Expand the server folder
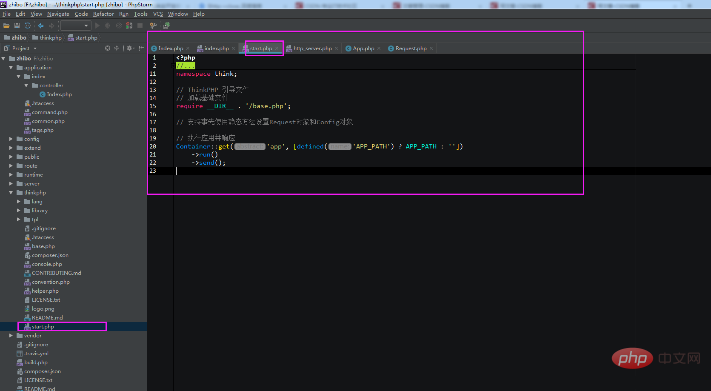This screenshot has height=391, width=711. click(x=11, y=184)
